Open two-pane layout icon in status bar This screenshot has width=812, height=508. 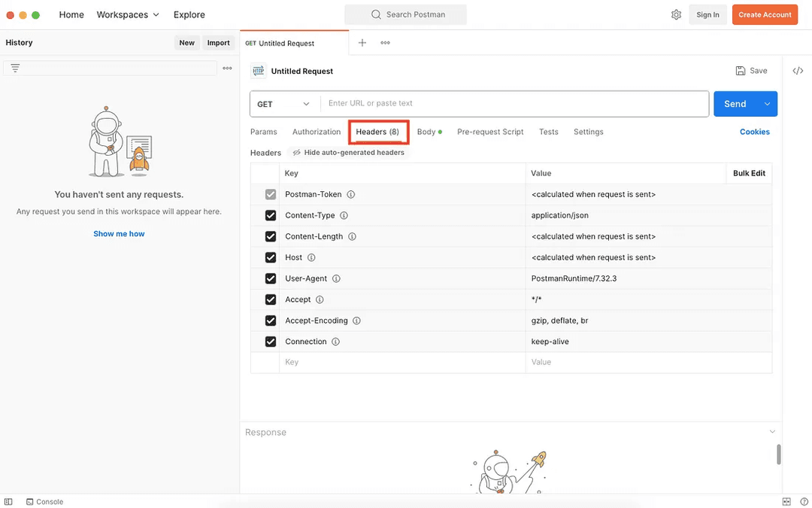click(x=786, y=502)
